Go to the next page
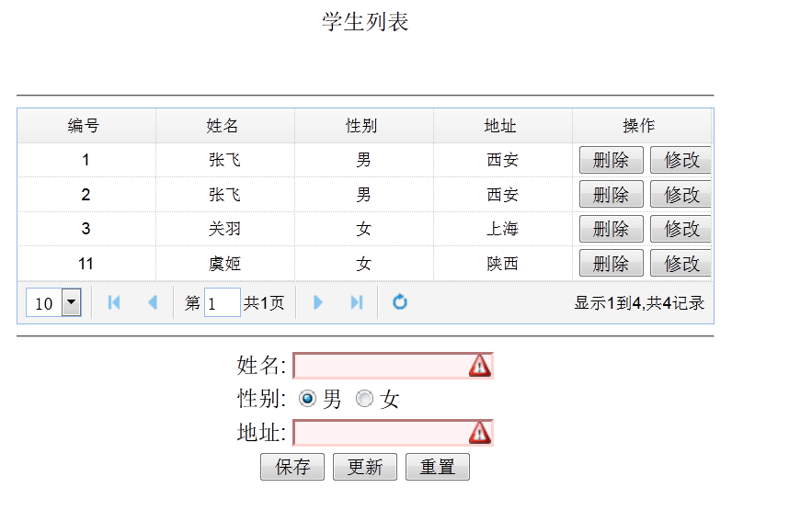 pyautogui.click(x=318, y=302)
